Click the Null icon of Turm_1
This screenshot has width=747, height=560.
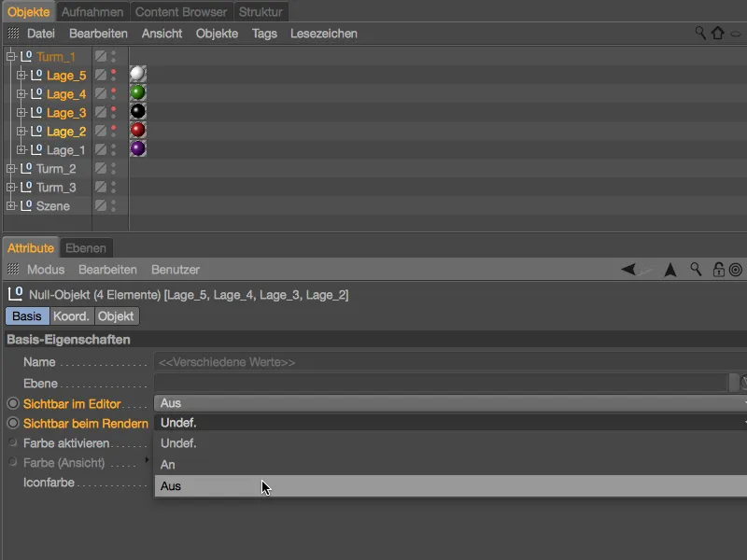point(26,56)
